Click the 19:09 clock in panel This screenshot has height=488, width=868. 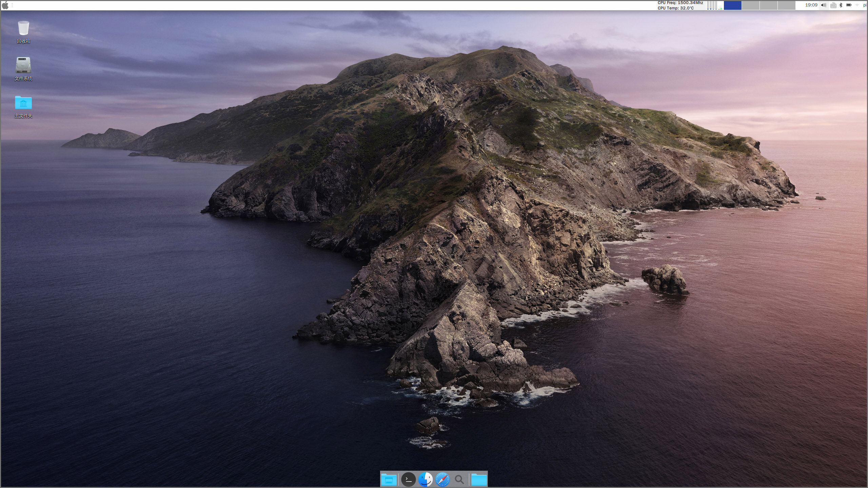click(x=811, y=5)
